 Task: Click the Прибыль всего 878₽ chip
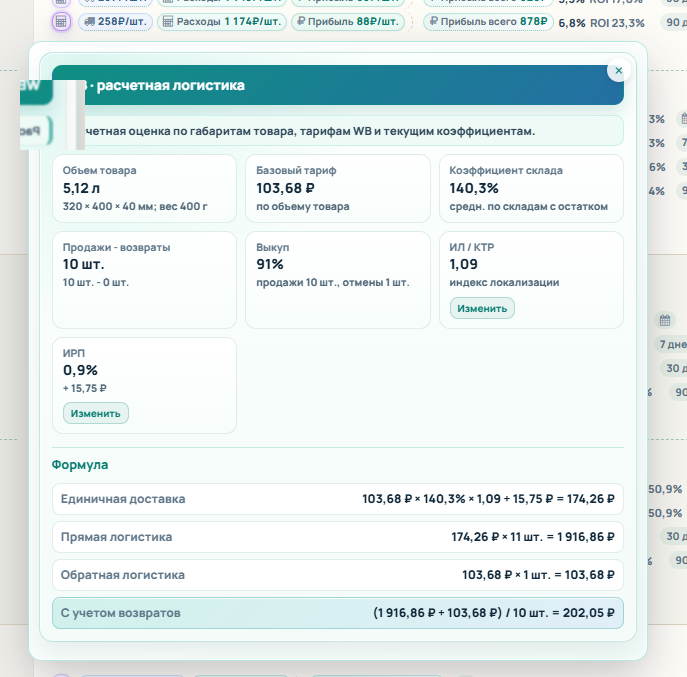pyautogui.click(x=489, y=21)
